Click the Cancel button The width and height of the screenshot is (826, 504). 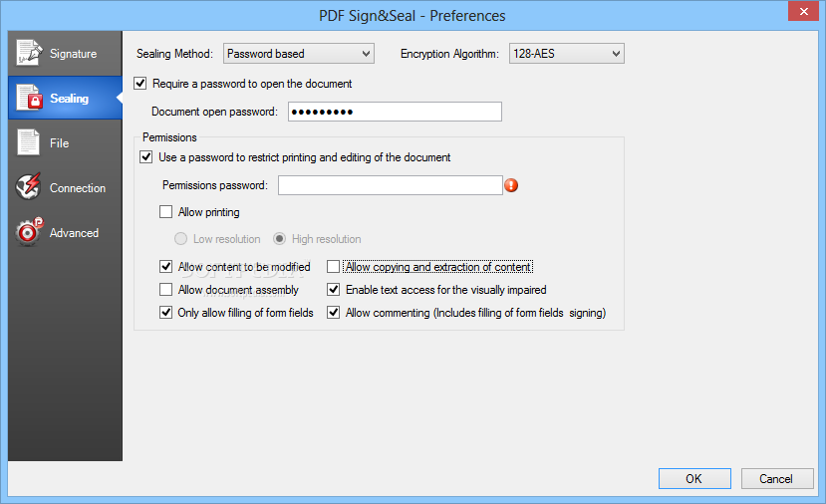776,479
